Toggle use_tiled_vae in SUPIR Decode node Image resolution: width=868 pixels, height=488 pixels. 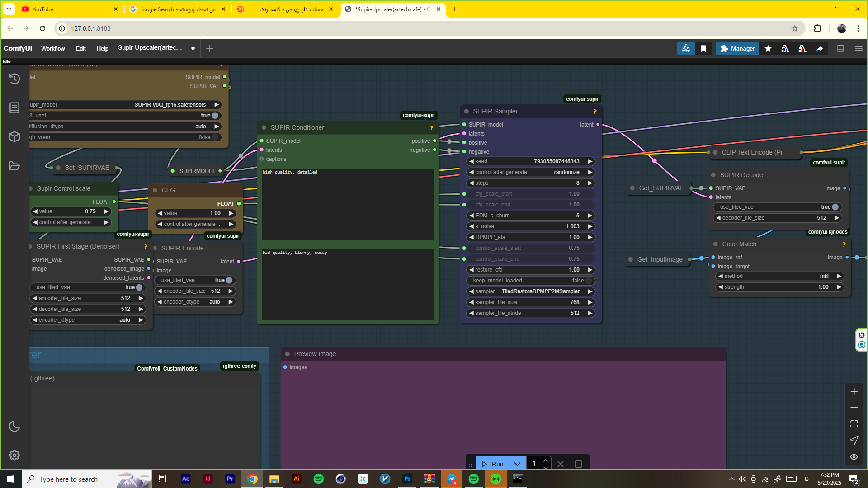(835, 207)
